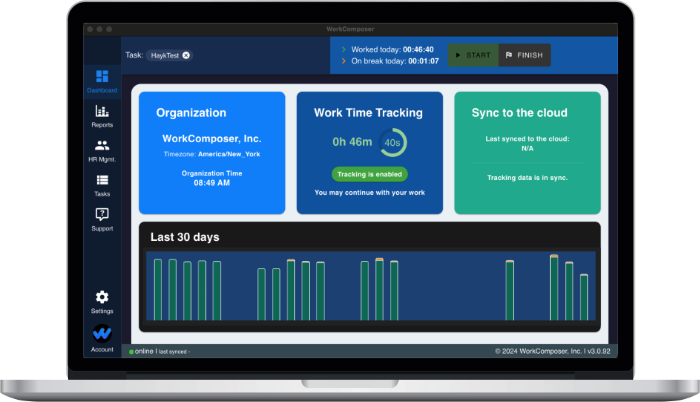Click the 0h 46m tracked time
Screen dimensions: 700x402
click(x=352, y=142)
